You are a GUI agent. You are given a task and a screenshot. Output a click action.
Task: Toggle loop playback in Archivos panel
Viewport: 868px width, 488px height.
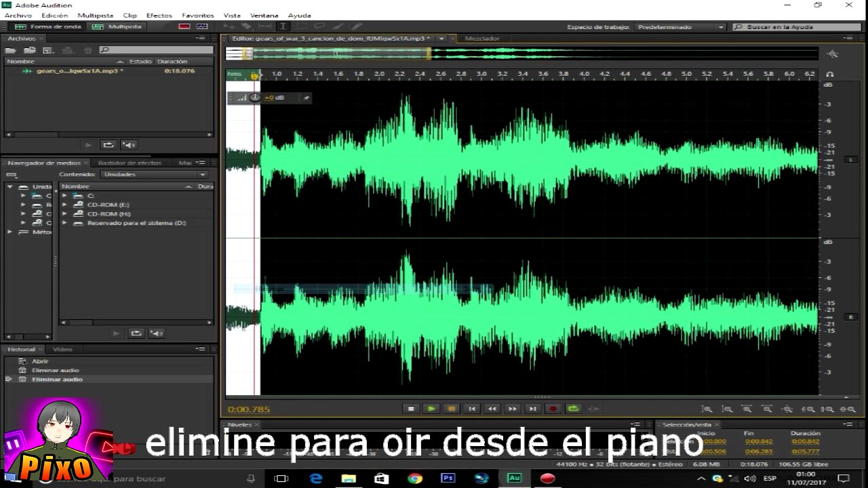pyautogui.click(x=108, y=144)
